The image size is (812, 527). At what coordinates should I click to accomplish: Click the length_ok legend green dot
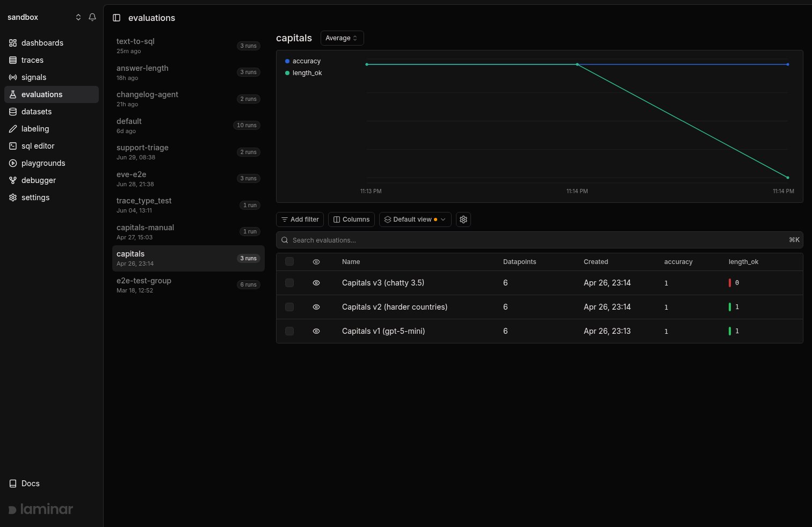[287, 73]
